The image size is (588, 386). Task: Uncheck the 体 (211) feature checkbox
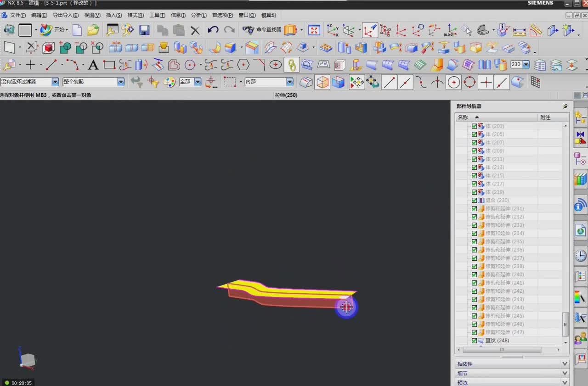(x=475, y=159)
